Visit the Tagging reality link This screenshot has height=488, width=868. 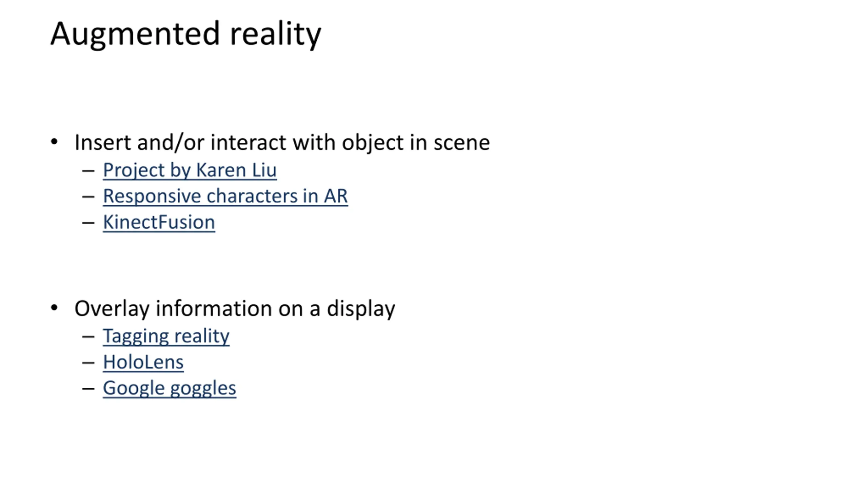point(166,336)
